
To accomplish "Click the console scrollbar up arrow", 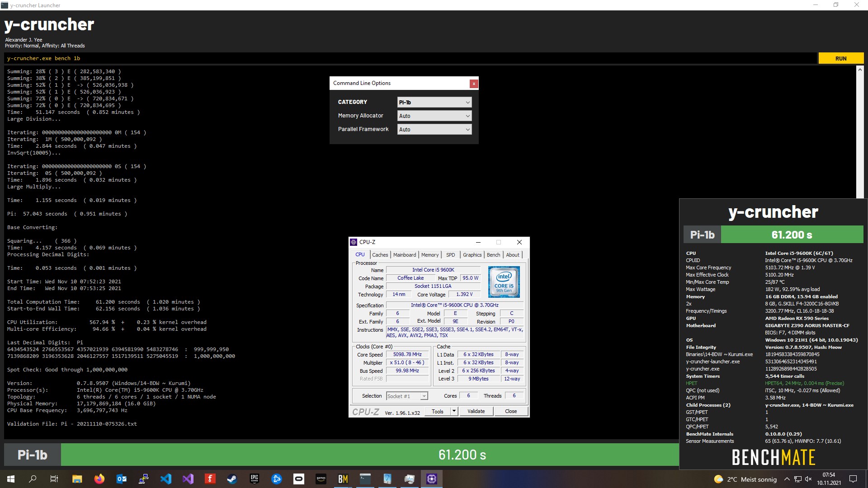I will (859, 70).
